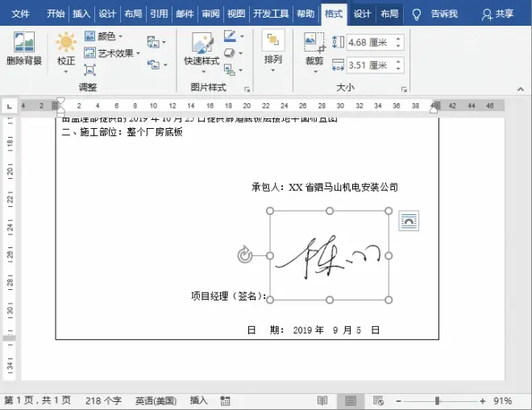Open the Quick Styles (快速样式) gallery
The image size is (532, 410).
[202, 43]
